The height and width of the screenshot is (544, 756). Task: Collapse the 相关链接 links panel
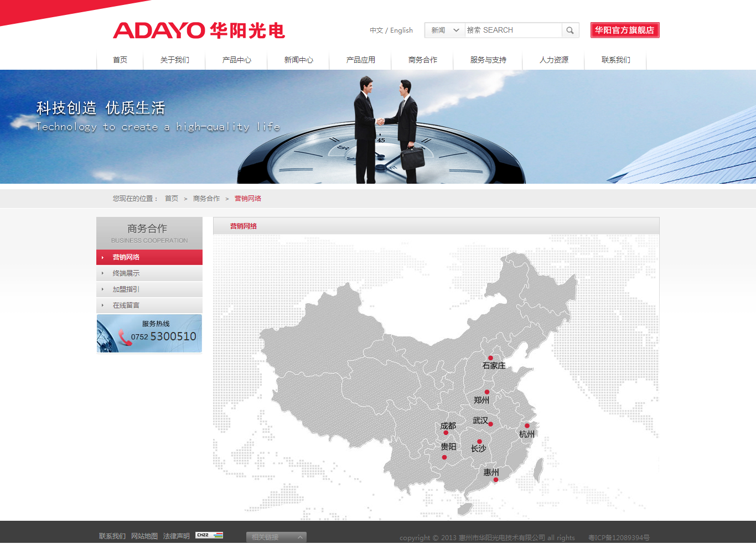[299, 537]
